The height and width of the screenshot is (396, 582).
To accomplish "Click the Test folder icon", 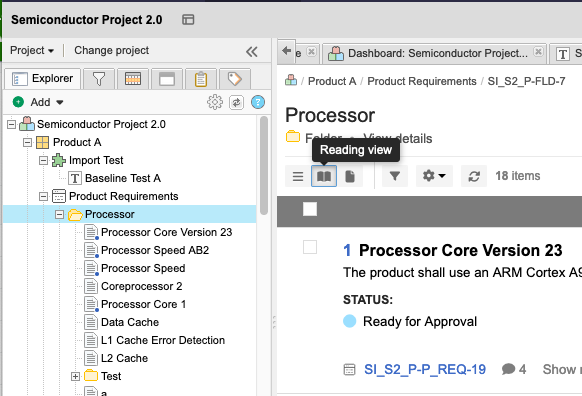I will (x=91, y=376).
